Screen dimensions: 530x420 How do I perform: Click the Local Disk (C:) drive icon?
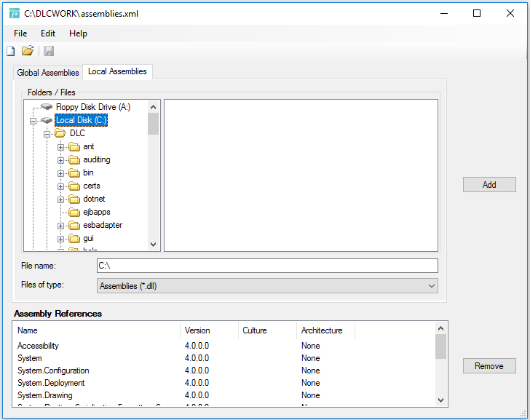pyautogui.click(x=47, y=120)
